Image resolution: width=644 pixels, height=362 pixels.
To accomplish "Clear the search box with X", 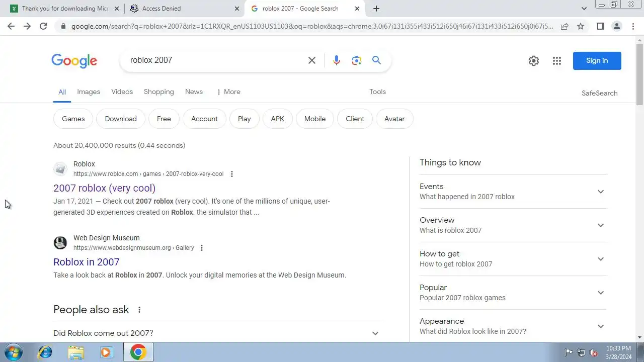I will click(312, 60).
